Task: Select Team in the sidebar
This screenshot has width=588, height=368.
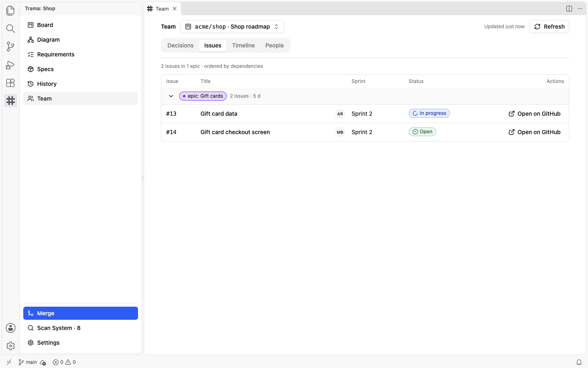Action: (81, 99)
